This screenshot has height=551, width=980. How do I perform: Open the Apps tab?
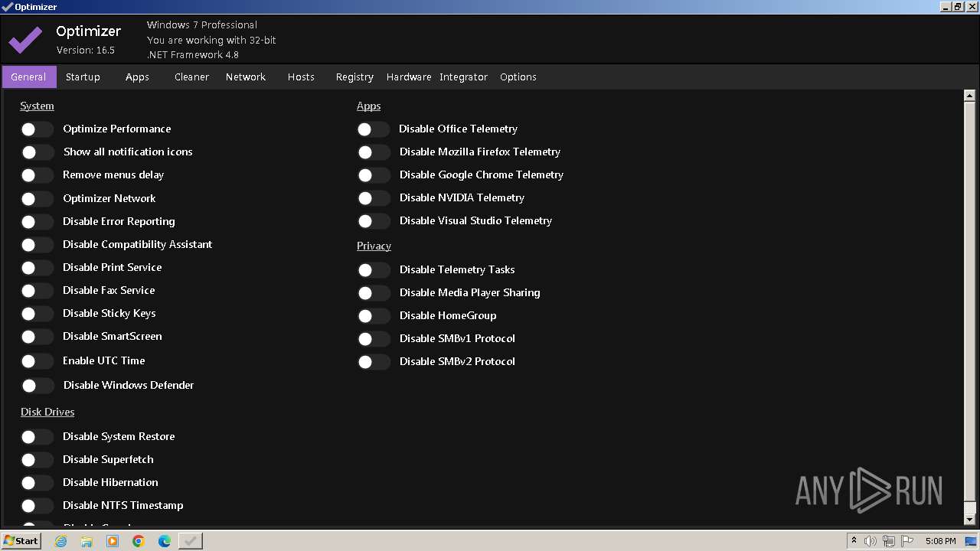[x=137, y=77]
